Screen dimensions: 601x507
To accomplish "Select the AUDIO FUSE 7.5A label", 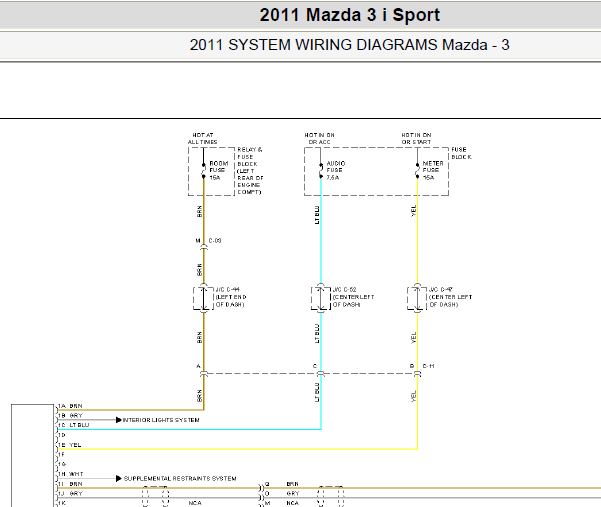I will [335, 171].
